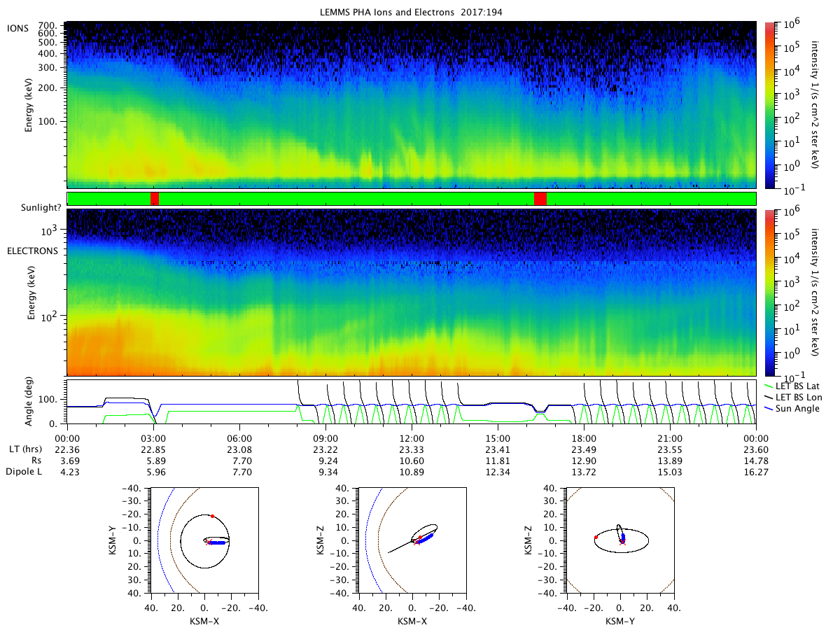Viewport: 840px width, 630px height.
Task: Click the 'LET BS Lon' legend entry
Action: tap(792, 397)
